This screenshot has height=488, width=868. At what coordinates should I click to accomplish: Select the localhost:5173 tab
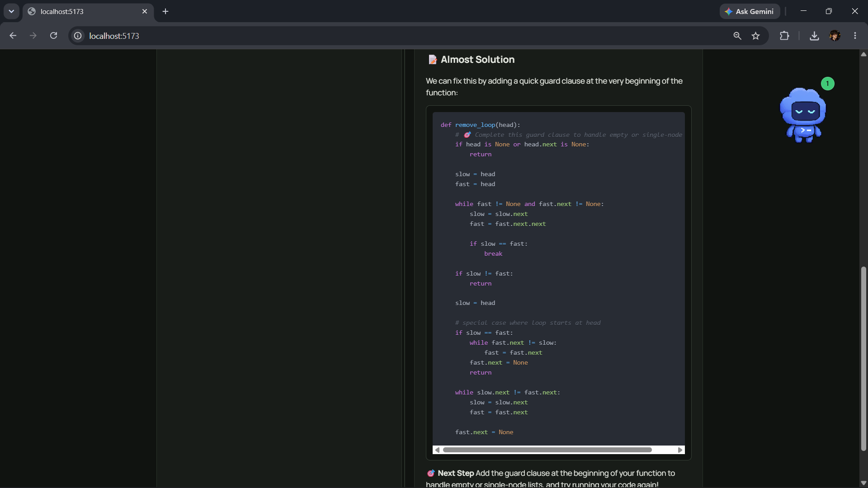88,11
